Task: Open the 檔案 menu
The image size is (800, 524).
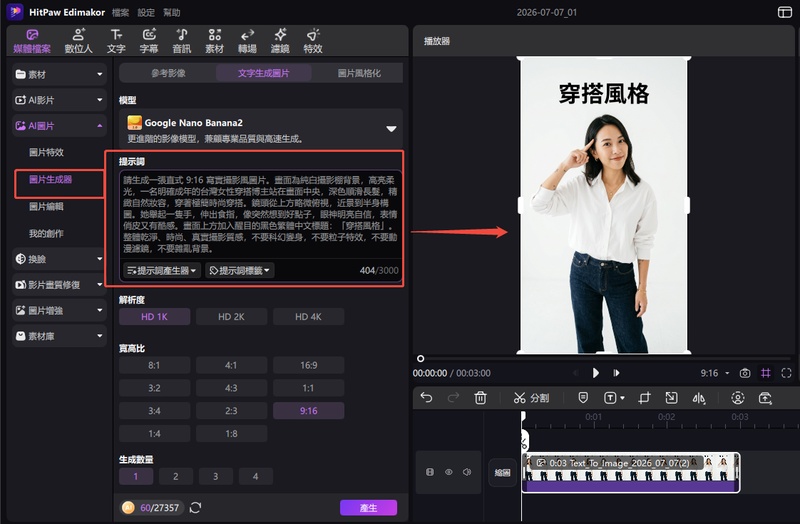Action: click(120, 12)
